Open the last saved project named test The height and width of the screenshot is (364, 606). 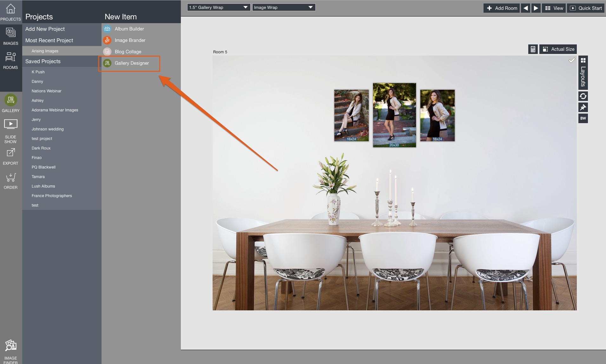point(62,205)
